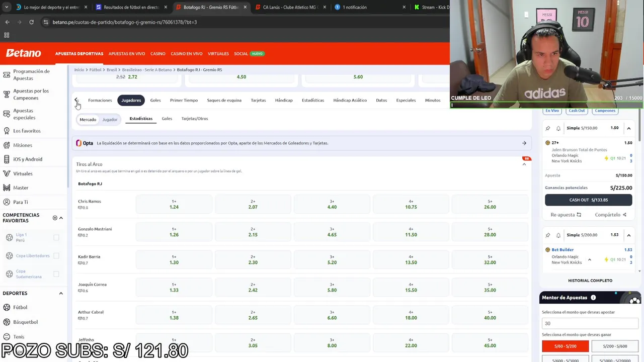View site information icon in address bar

tap(46, 22)
